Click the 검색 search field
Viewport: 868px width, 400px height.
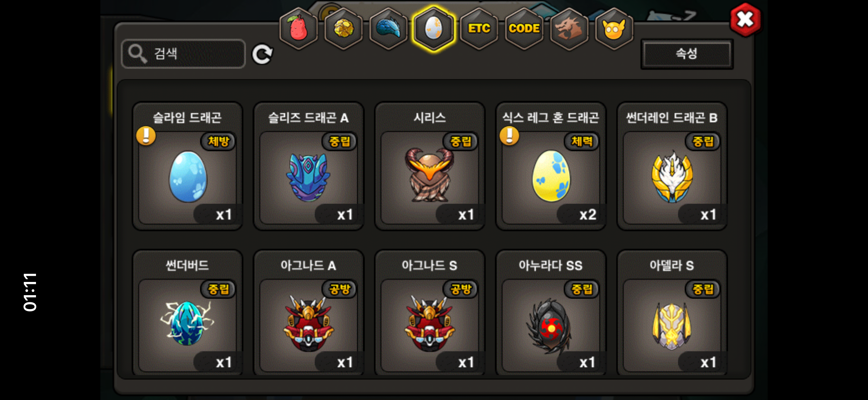point(183,54)
